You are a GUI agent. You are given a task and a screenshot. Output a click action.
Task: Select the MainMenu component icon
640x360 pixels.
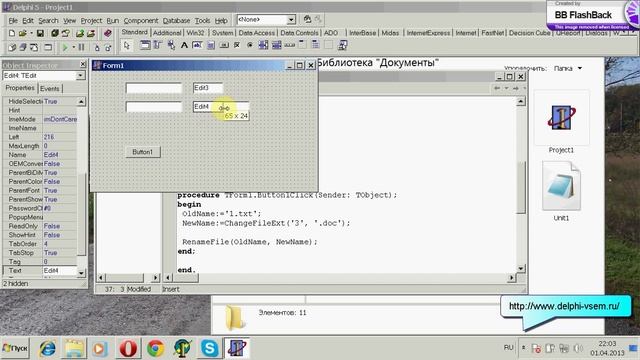[x=158, y=45]
